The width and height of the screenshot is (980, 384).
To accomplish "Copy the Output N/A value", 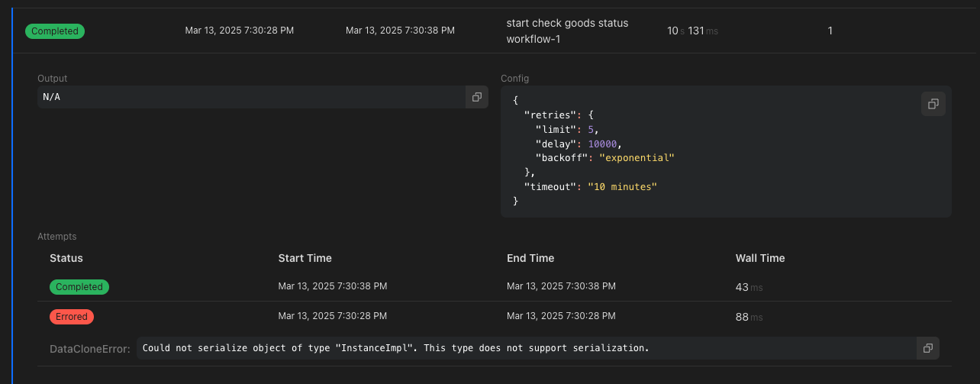I will point(476,97).
